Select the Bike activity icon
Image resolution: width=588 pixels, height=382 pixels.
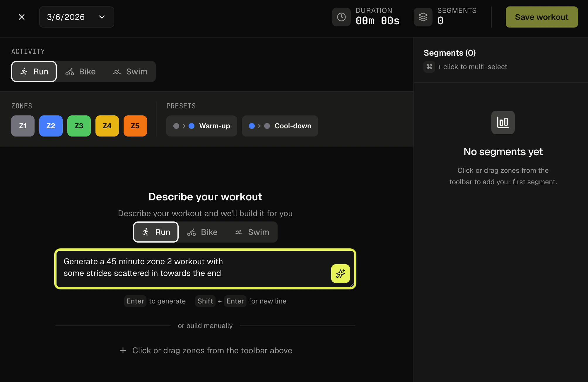tap(70, 71)
